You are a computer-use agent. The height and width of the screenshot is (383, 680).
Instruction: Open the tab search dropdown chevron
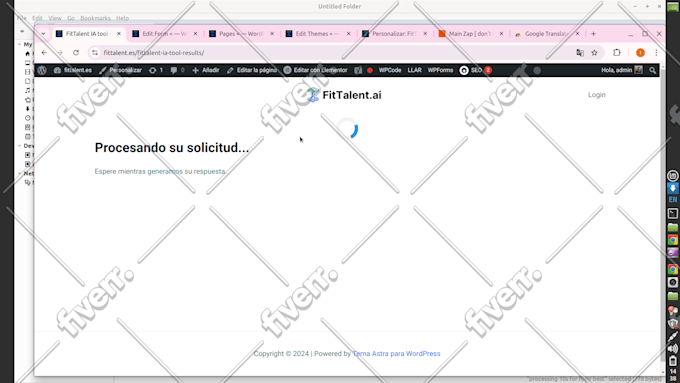tap(43, 34)
